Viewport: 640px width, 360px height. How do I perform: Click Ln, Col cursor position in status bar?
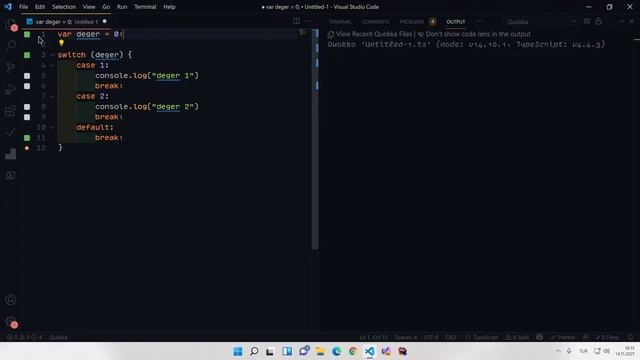(x=373, y=338)
